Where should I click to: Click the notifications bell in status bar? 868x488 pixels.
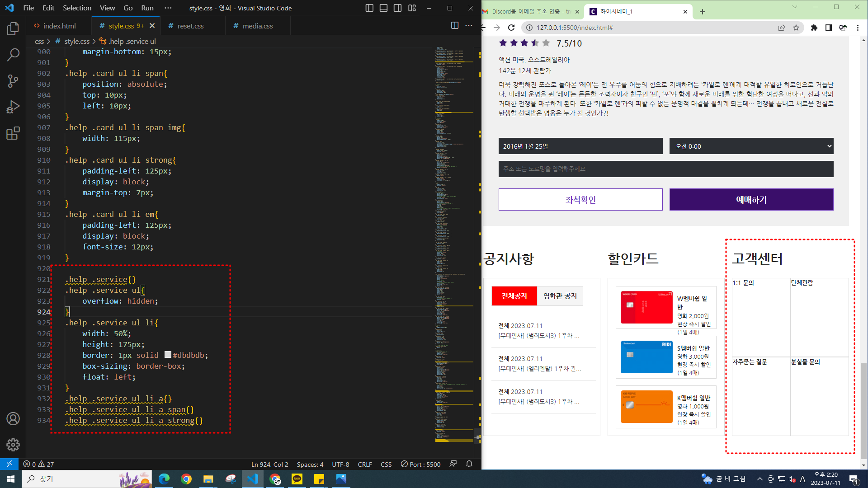click(469, 464)
